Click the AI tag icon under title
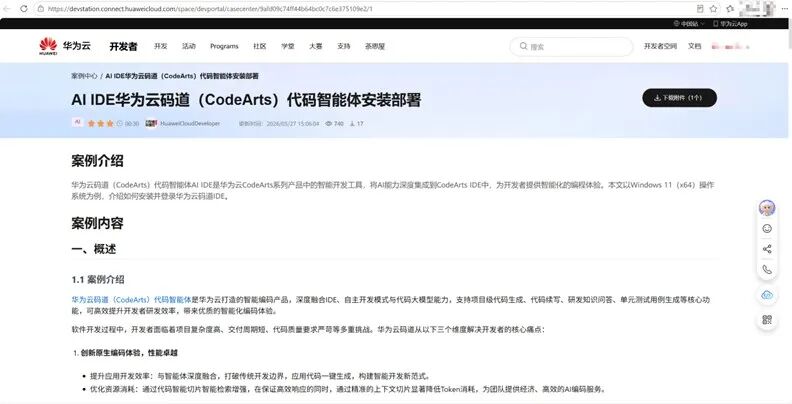This screenshot has height=404, width=792. pyautogui.click(x=77, y=123)
